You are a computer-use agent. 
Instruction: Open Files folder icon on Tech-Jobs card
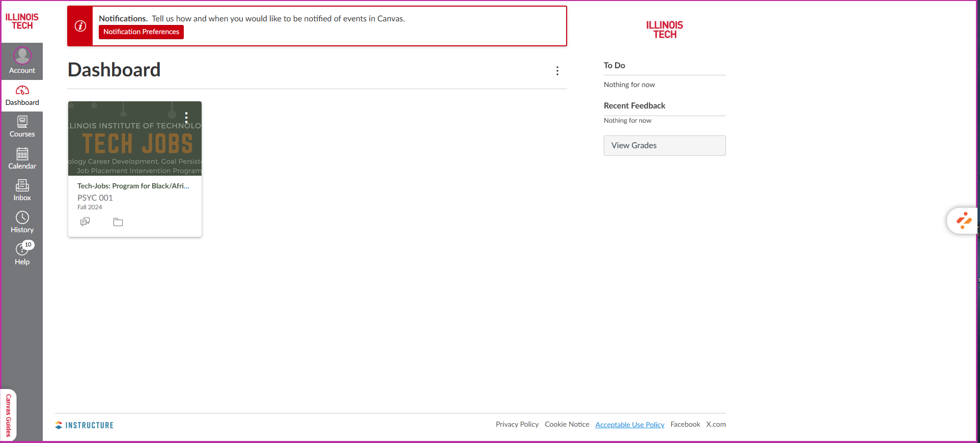click(118, 222)
